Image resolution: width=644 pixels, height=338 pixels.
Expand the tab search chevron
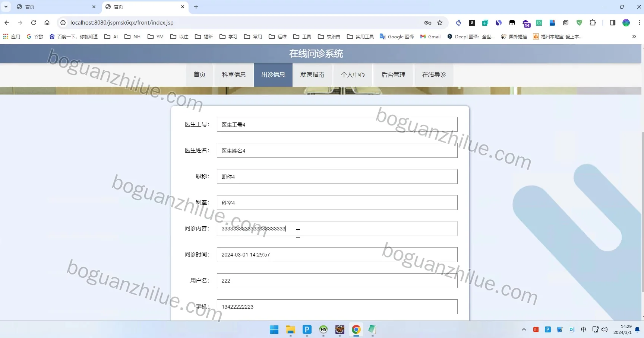pyautogui.click(x=6, y=7)
